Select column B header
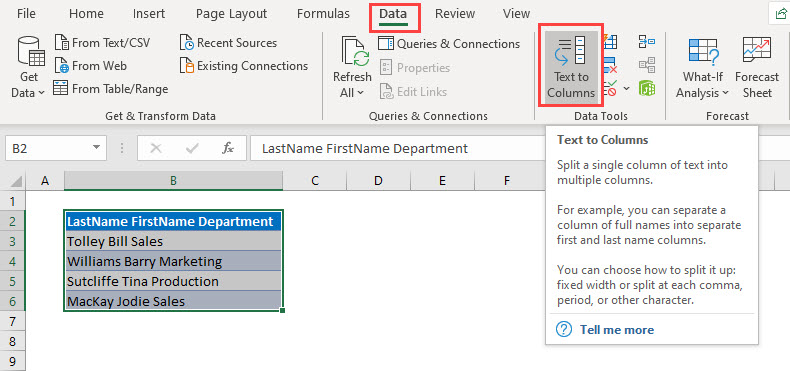 click(x=173, y=181)
